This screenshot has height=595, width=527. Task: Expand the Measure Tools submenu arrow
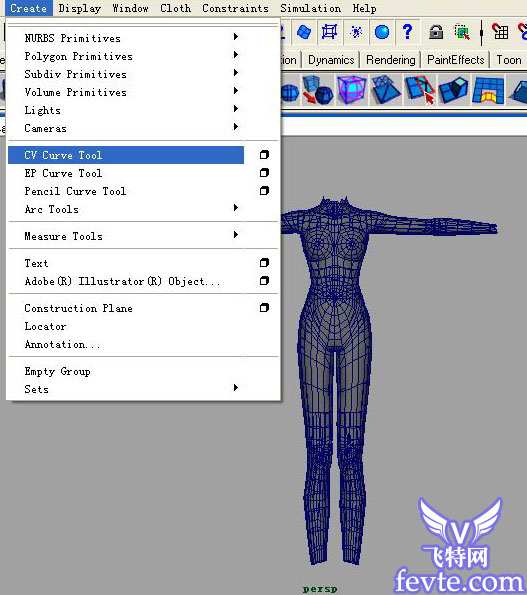point(236,235)
